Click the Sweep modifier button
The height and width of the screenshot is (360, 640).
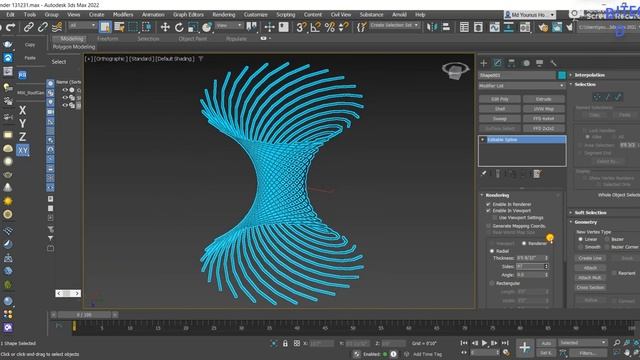(x=500, y=119)
